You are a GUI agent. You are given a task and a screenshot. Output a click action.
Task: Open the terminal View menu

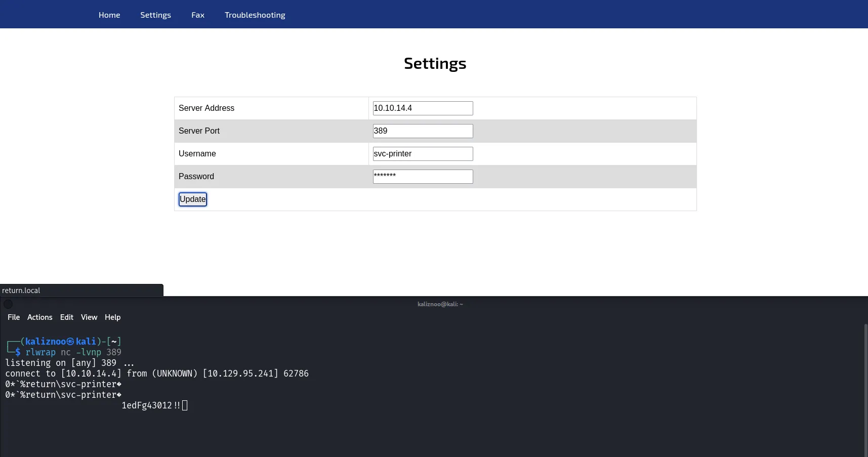pyautogui.click(x=89, y=317)
